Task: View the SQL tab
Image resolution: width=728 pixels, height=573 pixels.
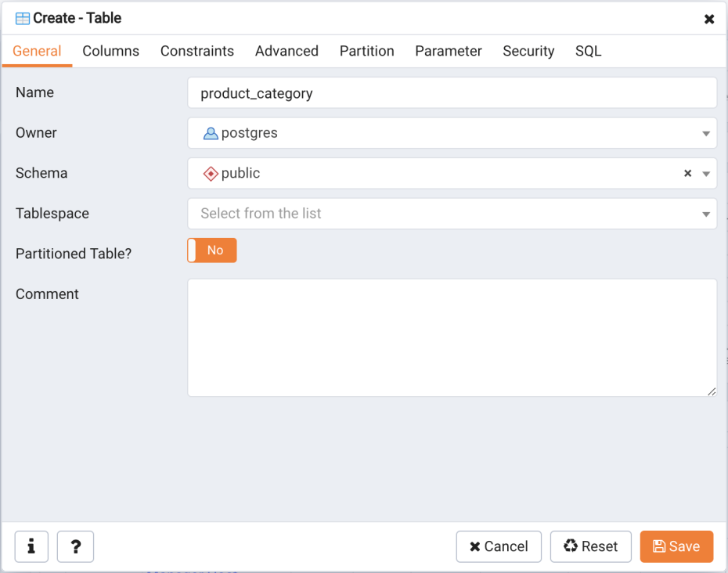Action: click(x=588, y=51)
